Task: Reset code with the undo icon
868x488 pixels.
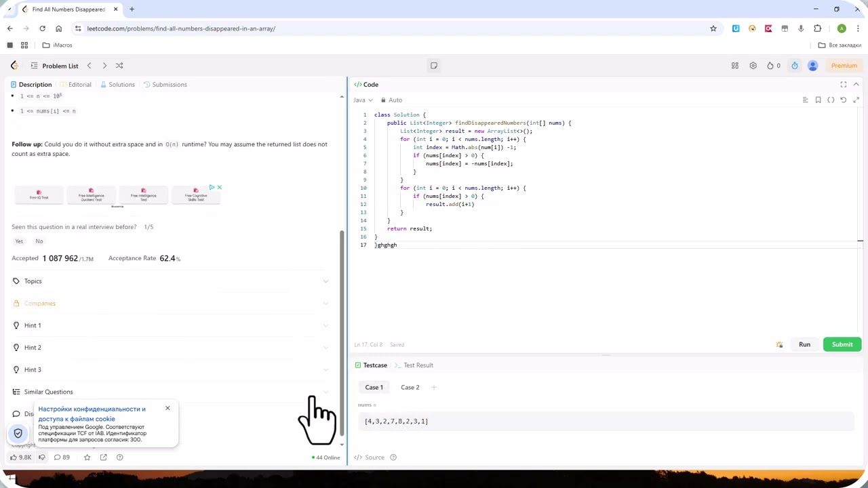Action: [x=844, y=100]
